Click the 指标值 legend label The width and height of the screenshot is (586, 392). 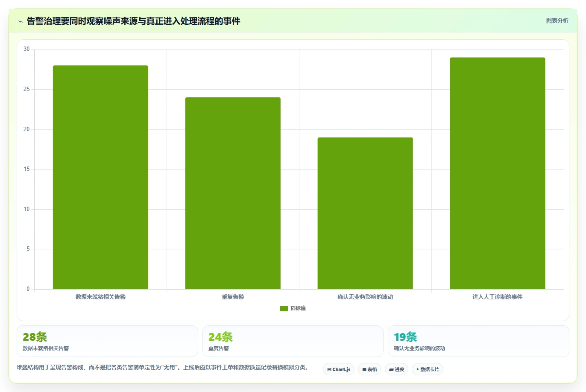[298, 308]
